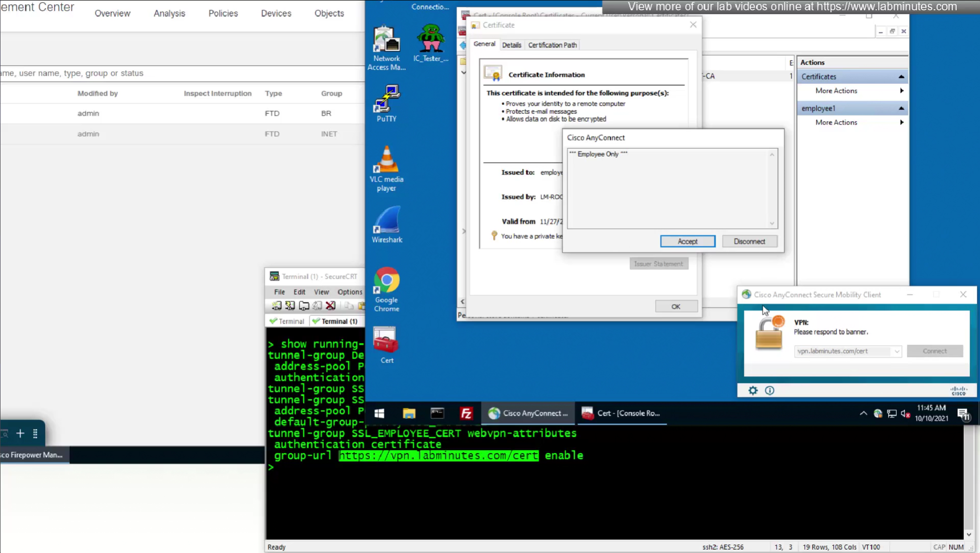Click the banner text scrollbar down arrow
This screenshot has width=980, height=553.
[772, 224]
